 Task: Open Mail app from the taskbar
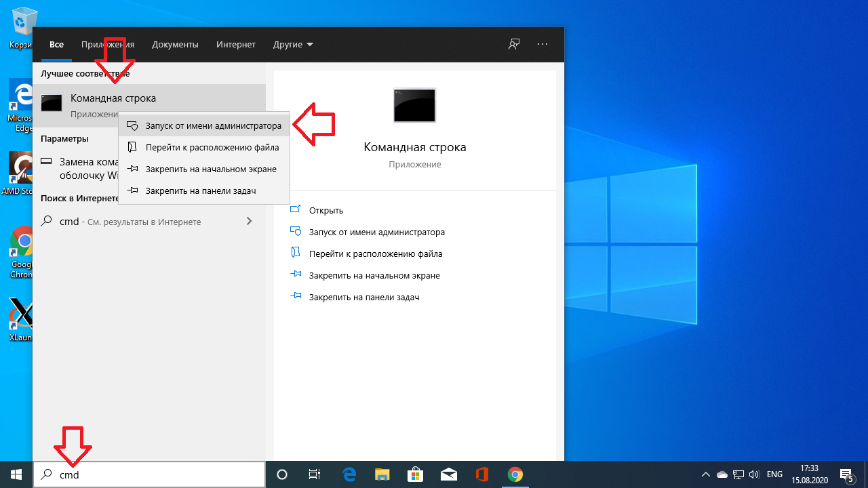pos(449,474)
